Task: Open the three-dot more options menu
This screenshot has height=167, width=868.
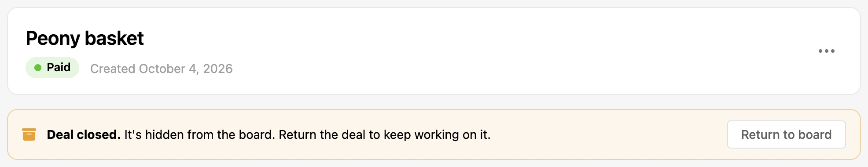Action: pyautogui.click(x=826, y=51)
